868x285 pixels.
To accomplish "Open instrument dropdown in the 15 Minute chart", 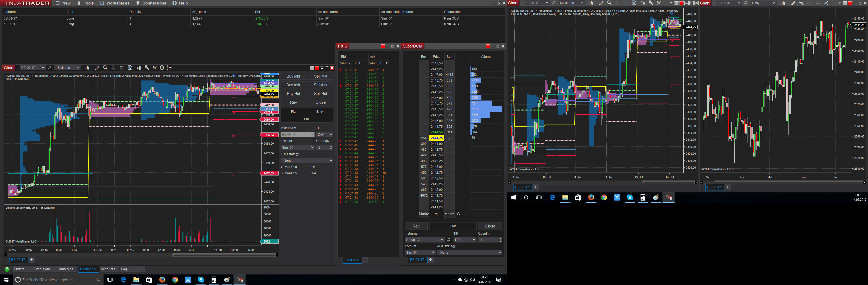I will point(32,68).
